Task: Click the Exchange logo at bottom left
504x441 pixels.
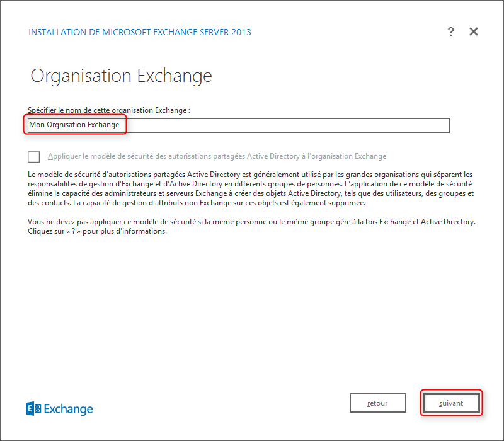Action: (59, 408)
